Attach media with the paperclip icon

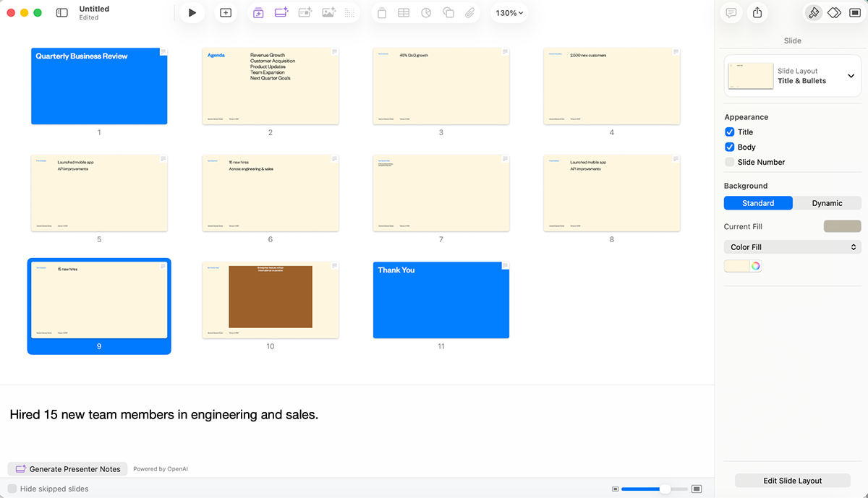[469, 12]
